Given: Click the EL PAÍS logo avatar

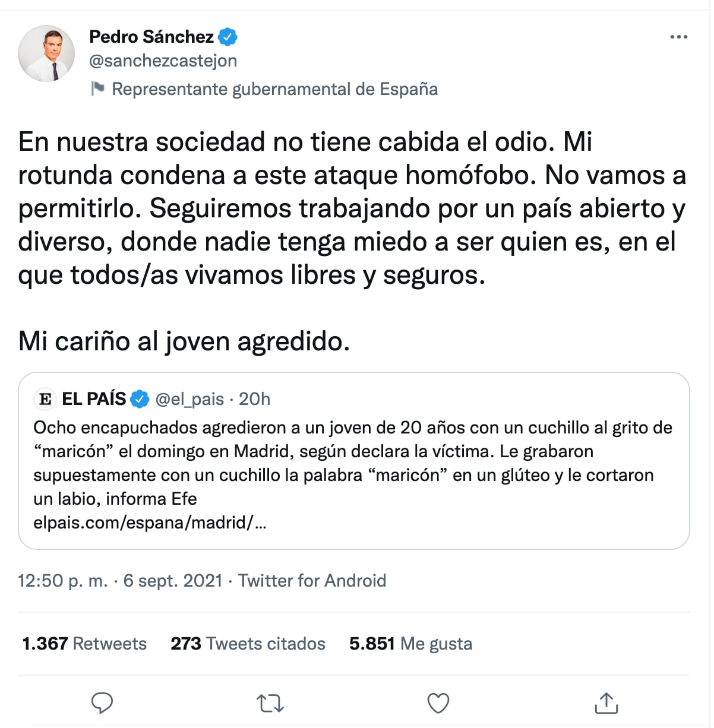Looking at the screenshot, I should point(45,399).
